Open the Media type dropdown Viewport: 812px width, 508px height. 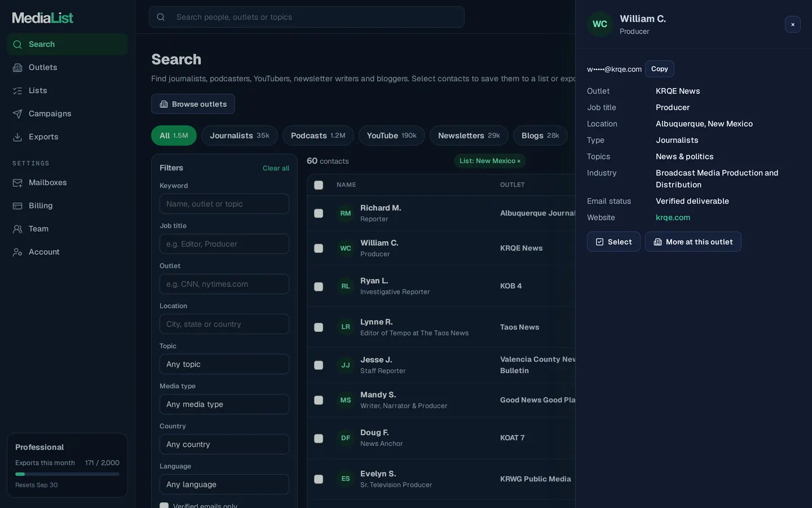(224, 404)
